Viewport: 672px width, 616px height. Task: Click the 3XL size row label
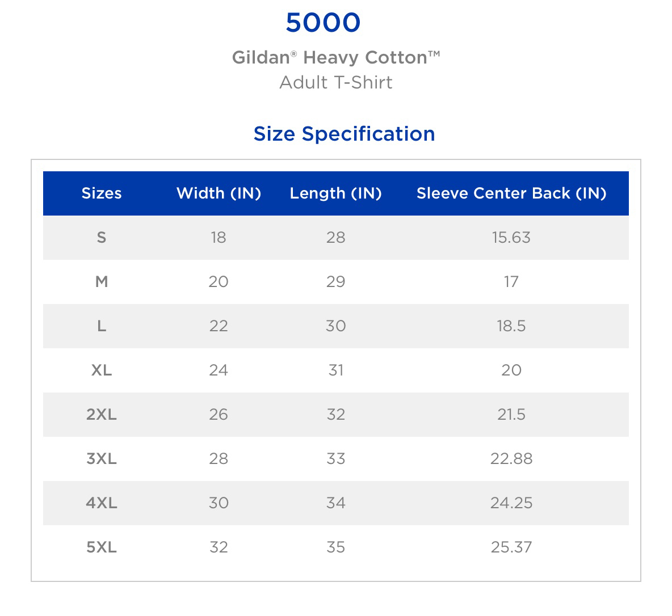[102, 459]
